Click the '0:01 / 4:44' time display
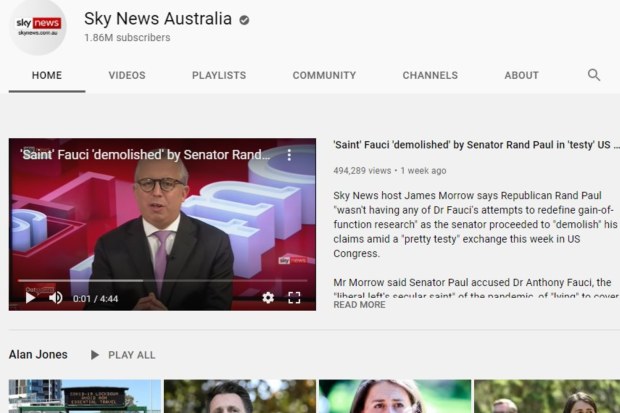Image resolution: width=620 pixels, height=413 pixels. pos(95,299)
